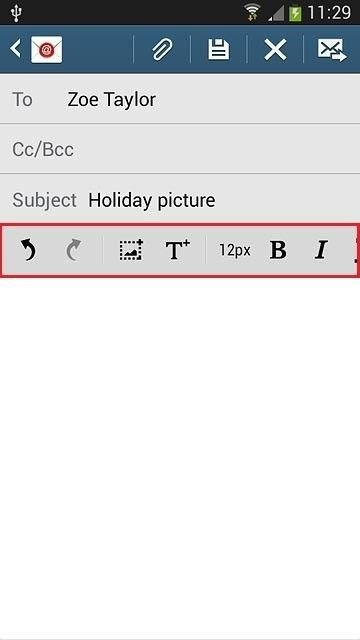Viewport: 360px width, 640px height.
Task: Tap the T+ insert text icon
Action: (178, 250)
